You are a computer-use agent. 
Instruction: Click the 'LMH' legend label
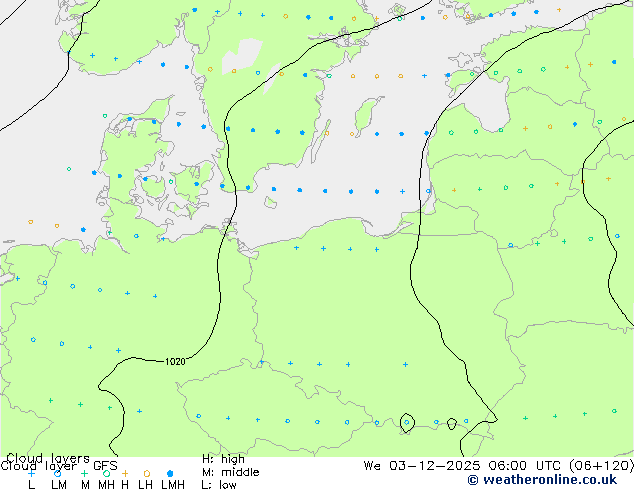coord(173,484)
